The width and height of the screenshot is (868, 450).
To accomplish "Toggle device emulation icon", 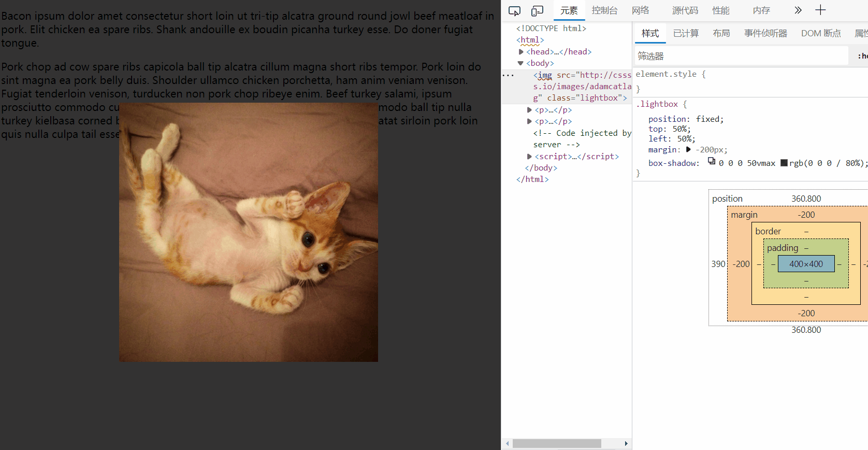I will pyautogui.click(x=537, y=11).
